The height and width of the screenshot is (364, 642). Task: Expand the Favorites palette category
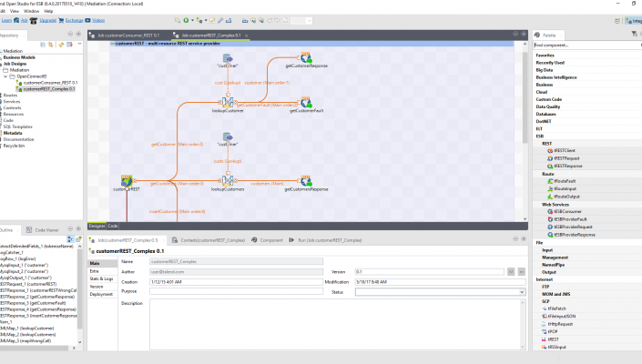(x=545, y=56)
